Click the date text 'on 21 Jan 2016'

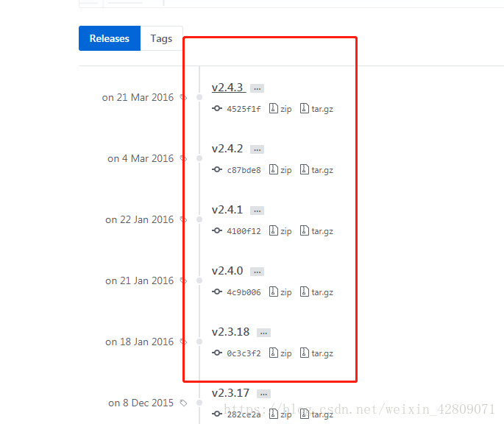pyautogui.click(x=140, y=280)
